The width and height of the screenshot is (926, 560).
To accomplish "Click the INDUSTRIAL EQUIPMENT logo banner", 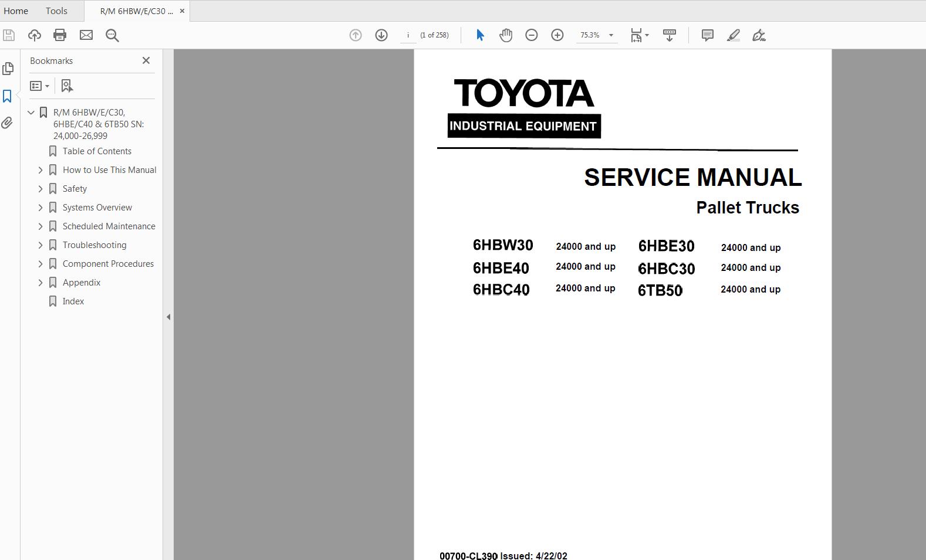I will point(523,126).
